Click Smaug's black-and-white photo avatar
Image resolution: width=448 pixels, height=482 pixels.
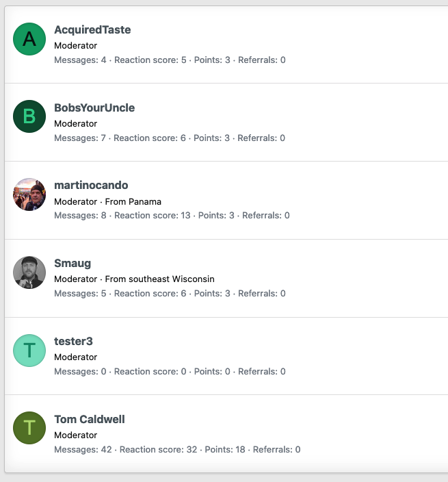[x=29, y=272]
